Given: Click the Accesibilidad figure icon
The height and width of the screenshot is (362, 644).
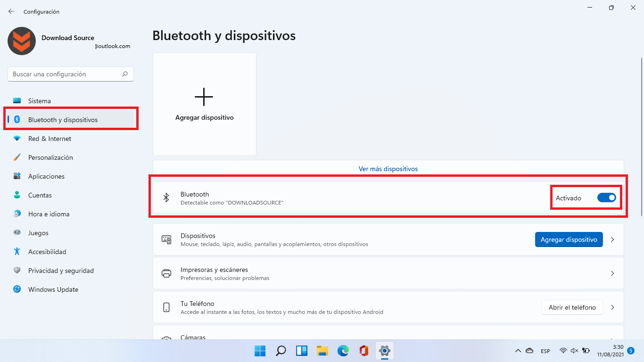Looking at the screenshot, I should point(17,252).
